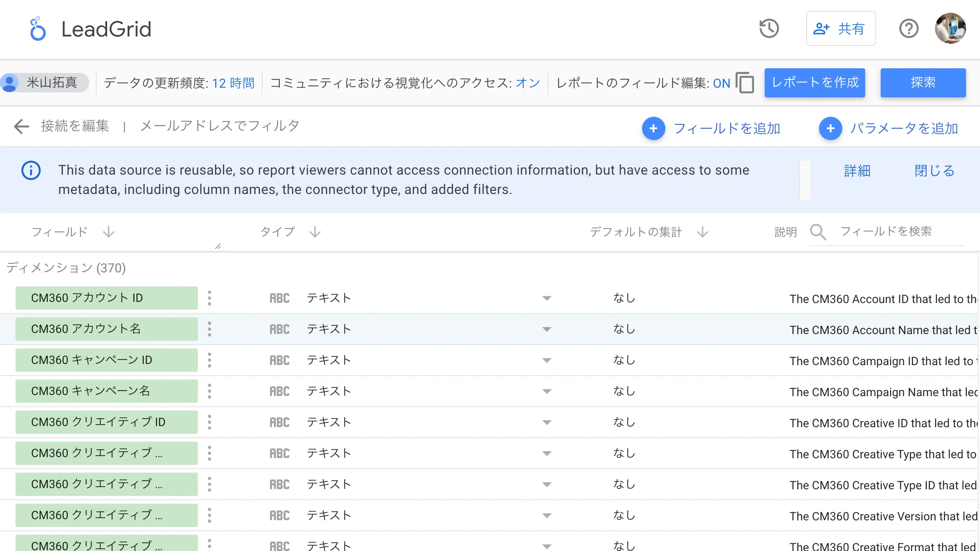Screen dimensions: 980x551
Task: Click the 説明 column header
Action: (x=785, y=232)
